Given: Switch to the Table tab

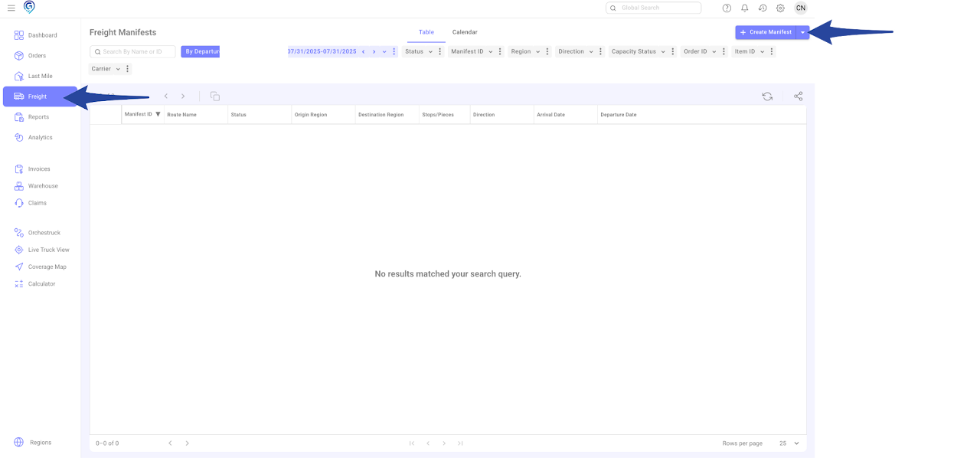Looking at the screenshot, I should coord(426,32).
